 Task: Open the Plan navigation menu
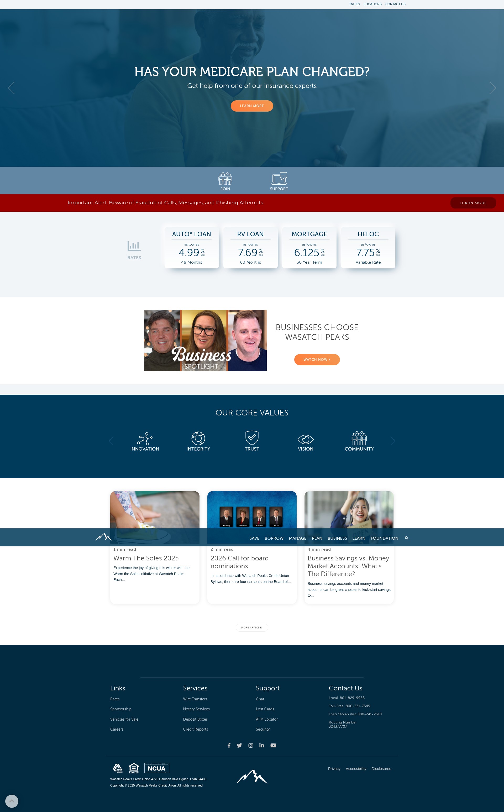317,538
